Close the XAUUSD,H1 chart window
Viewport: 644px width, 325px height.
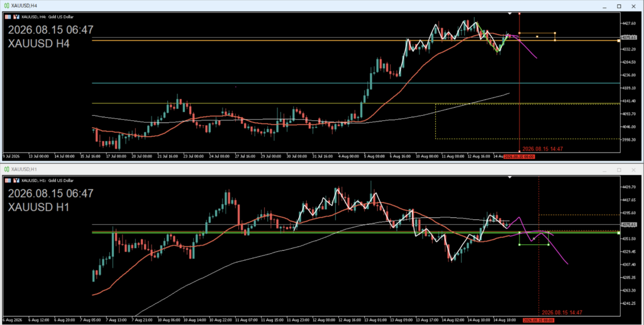[x=633, y=169]
